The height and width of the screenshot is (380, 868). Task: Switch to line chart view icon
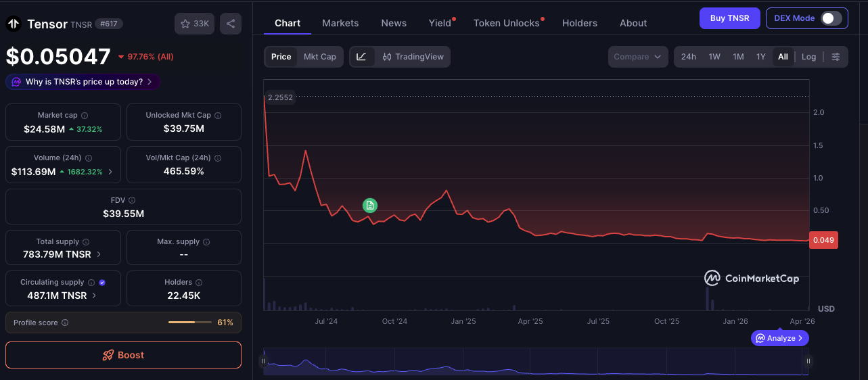click(361, 57)
